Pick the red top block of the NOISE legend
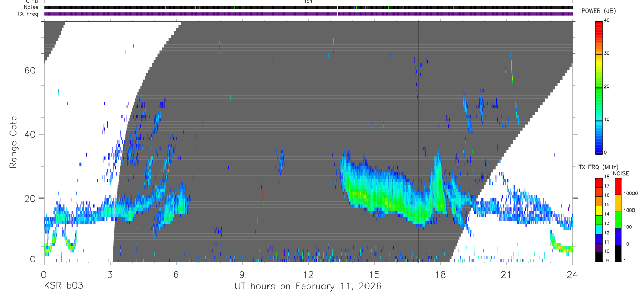This screenshot has height=297, width=644. click(618, 186)
